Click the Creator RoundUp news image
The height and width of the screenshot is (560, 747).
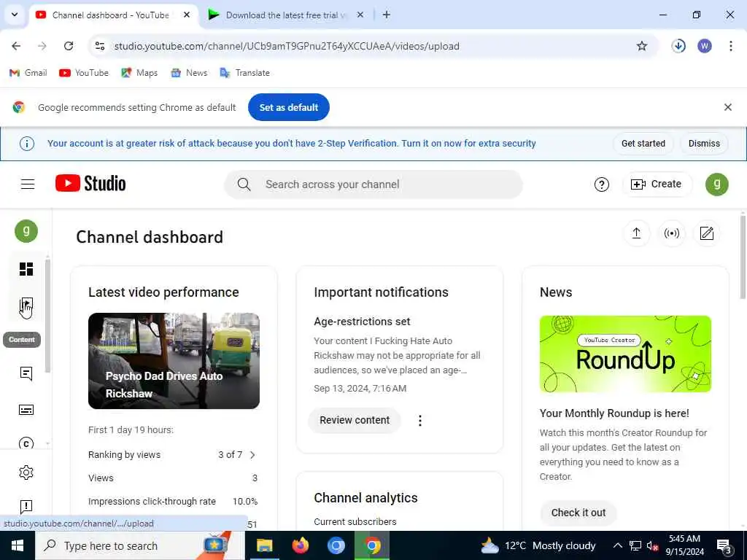tap(625, 354)
